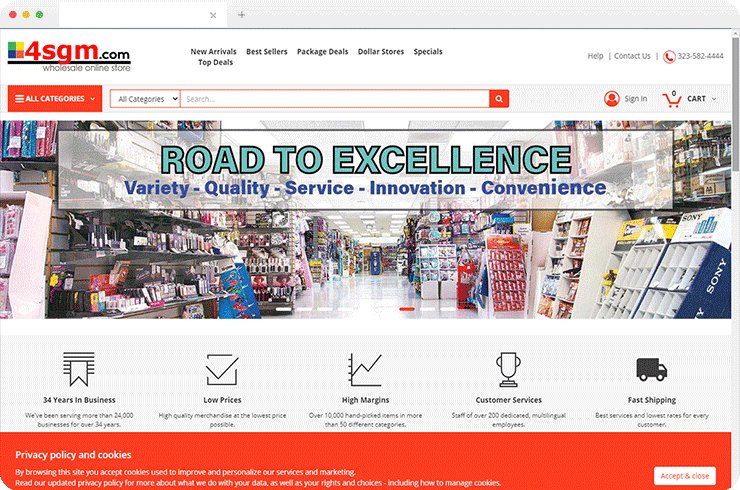
Task: Click the 4sgm.com logo
Action: (68, 54)
